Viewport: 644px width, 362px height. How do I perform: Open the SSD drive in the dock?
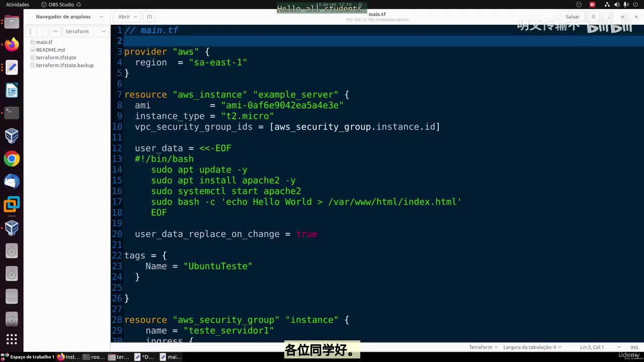[12, 296]
